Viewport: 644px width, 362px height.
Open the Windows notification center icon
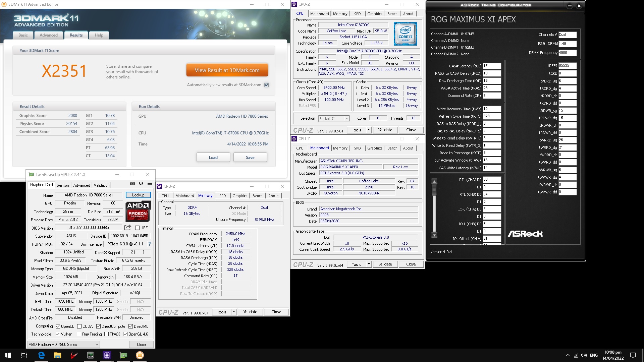pos(633,355)
